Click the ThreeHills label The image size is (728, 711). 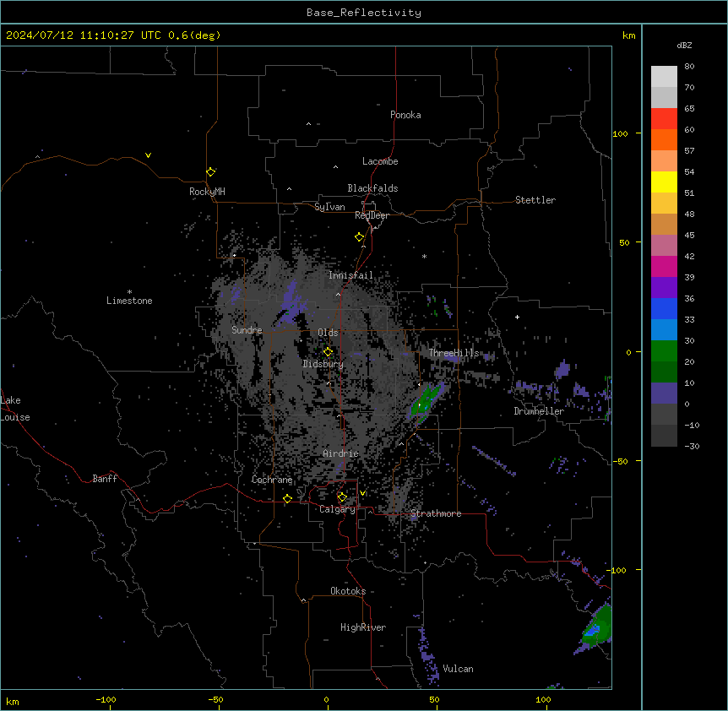pyautogui.click(x=454, y=353)
